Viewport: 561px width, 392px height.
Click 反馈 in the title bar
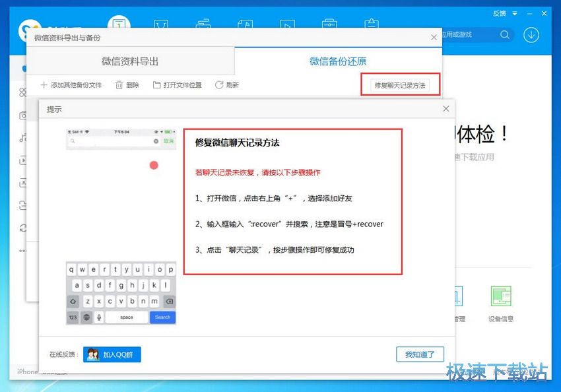[500, 14]
